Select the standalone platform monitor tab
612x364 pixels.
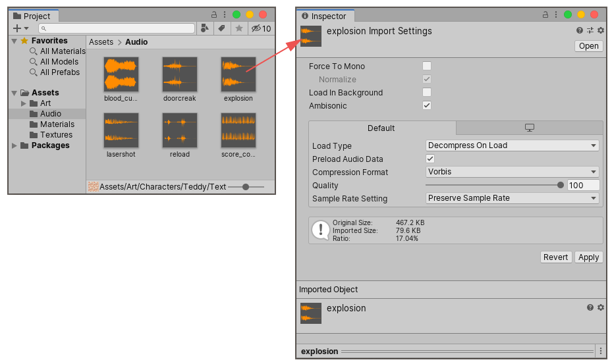click(529, 128)
